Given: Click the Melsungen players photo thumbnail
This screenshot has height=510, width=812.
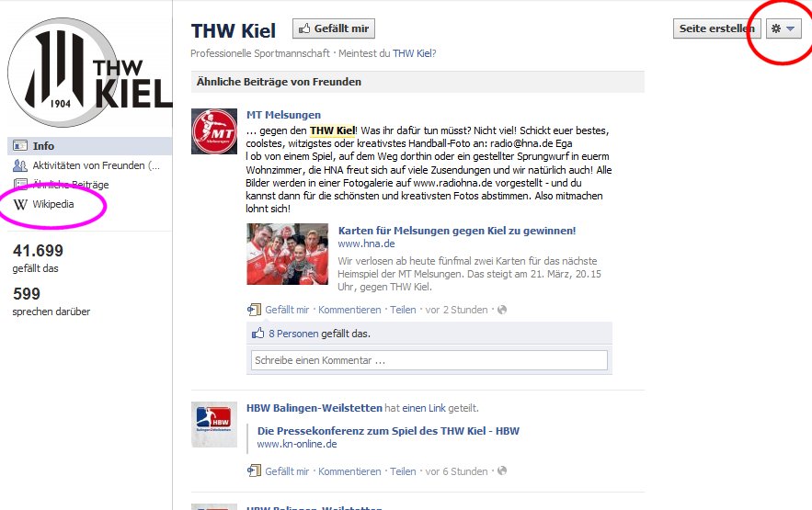Looking at the screenshot, I should [x=288, y=254].
